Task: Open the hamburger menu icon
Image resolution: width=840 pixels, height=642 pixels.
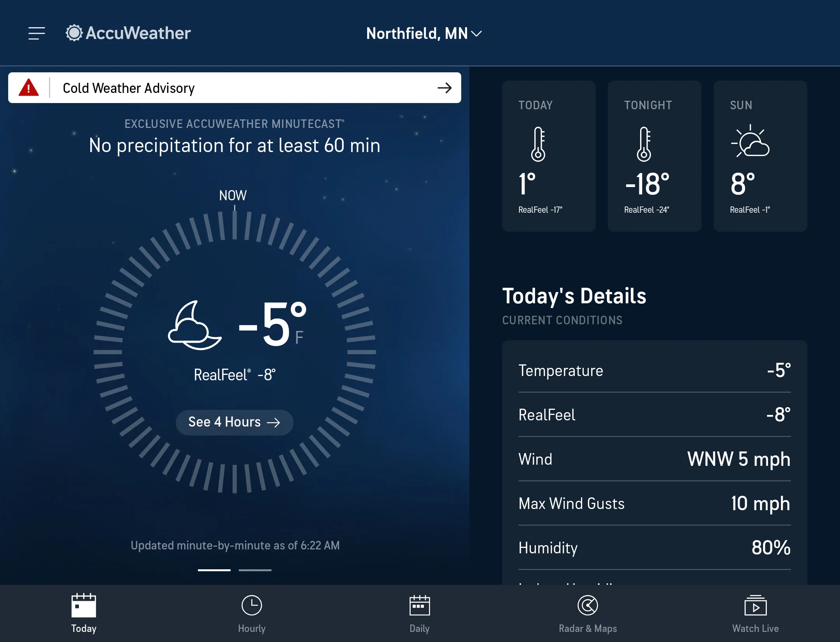Action: [37, 33]
